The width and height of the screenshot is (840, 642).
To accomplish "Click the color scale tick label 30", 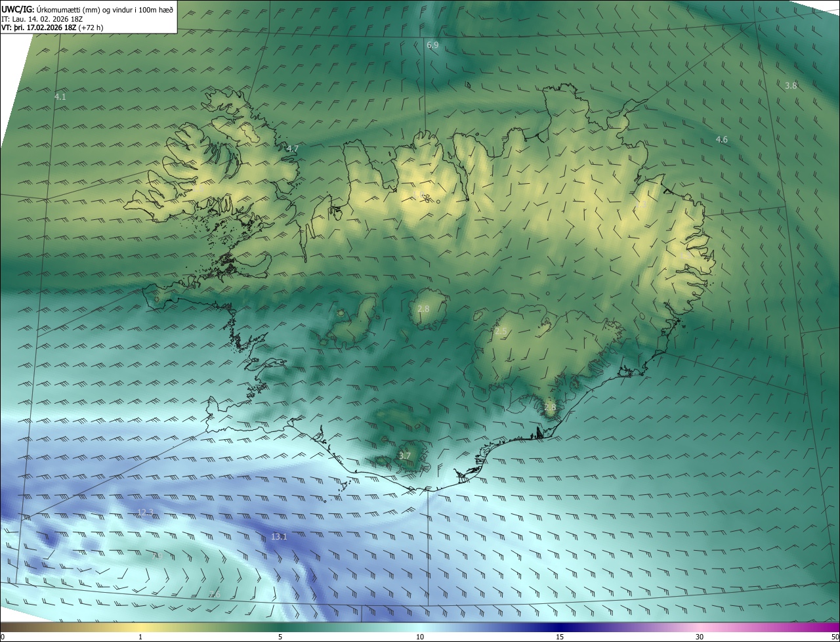I will click(x=700, y=637).
